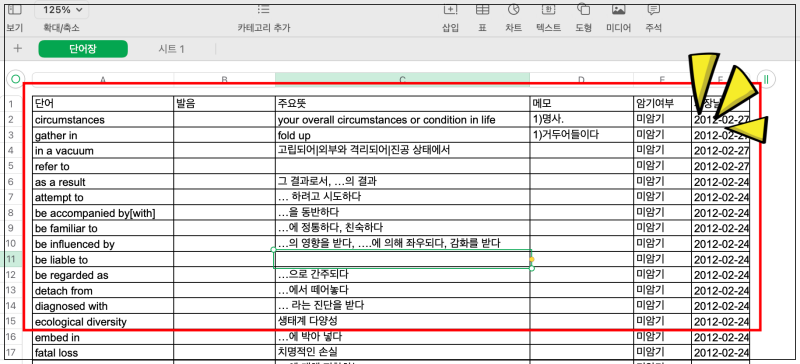Image resolution: width=800 pixels, height=364 pixels.
Task: Click the cell '생태계 다양성'
Action: [x=403, y=322]
